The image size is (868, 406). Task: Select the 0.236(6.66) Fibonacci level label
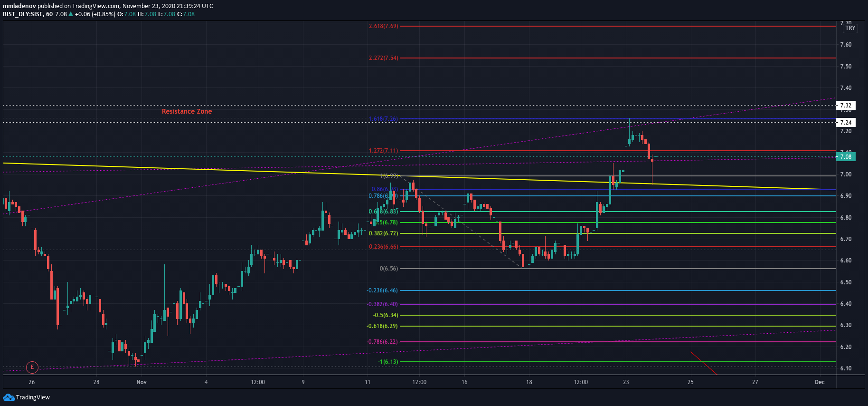383,247
